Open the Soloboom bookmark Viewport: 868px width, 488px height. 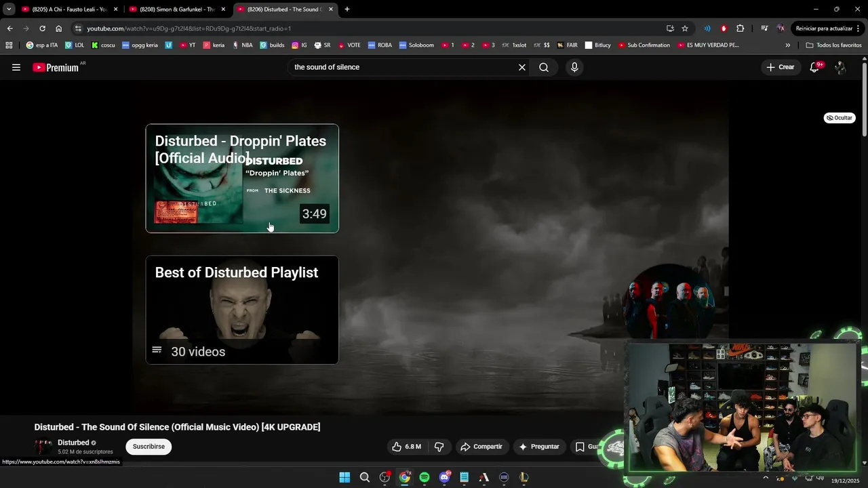pos(416,45)
